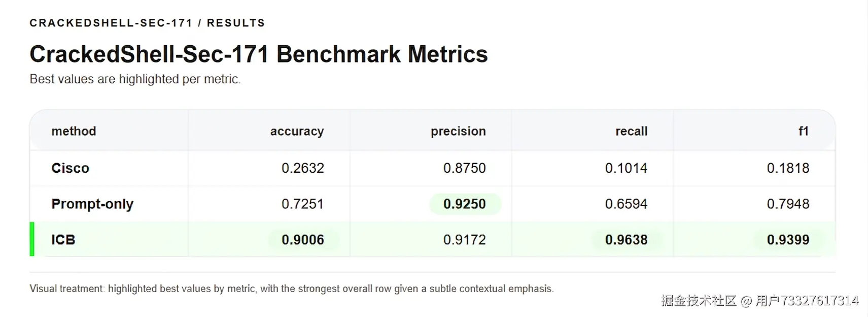Select the "f1" column header

(803, 131)
